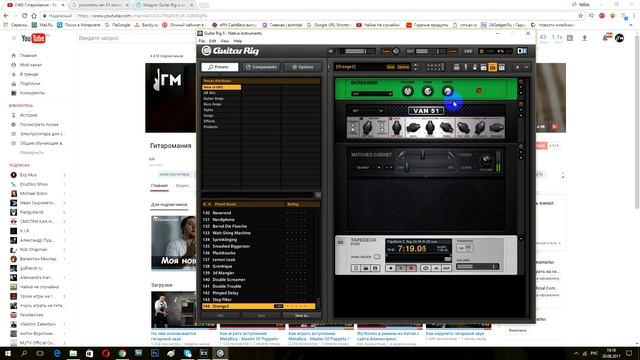Screen dimensions: 640x360
Task: Clear the preset search field icon
Action: click(x=318, y=195)
